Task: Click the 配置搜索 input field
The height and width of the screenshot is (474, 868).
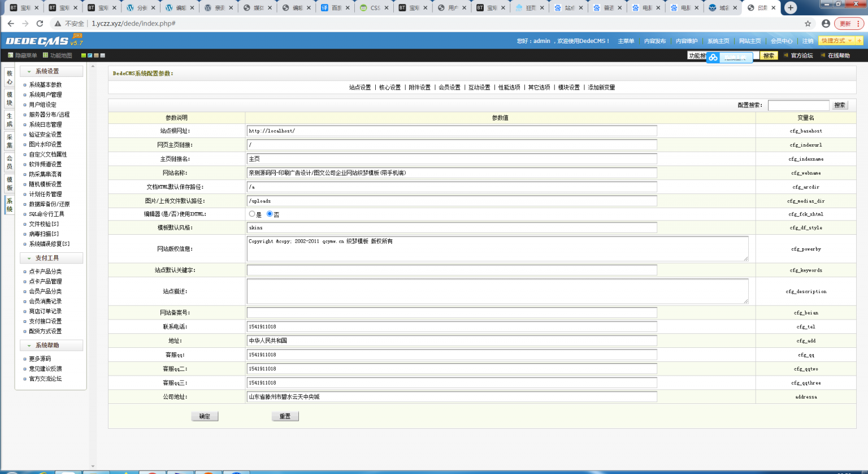Action: pyautogui.click(x=798, y=105)
